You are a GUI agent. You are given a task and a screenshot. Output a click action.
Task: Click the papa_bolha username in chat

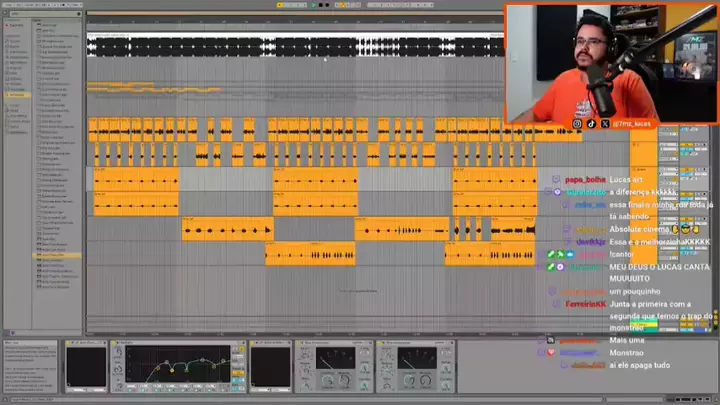[x=586, y=180]
